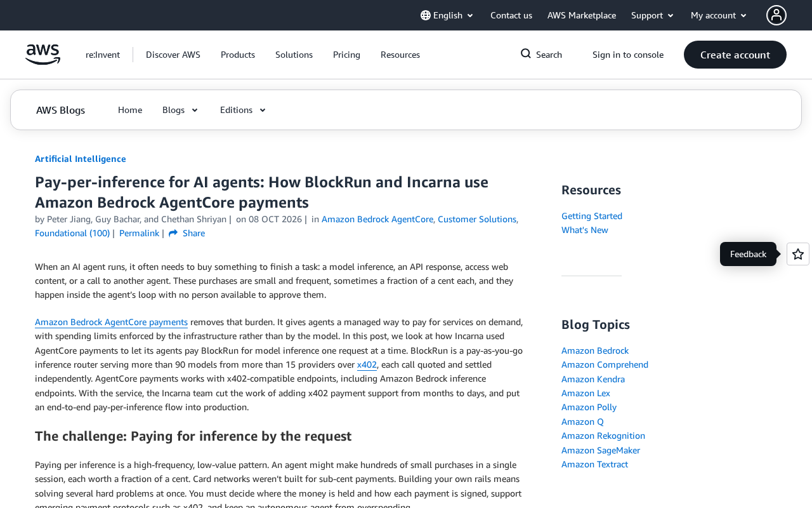Click the globe language icon

(426, 15)
